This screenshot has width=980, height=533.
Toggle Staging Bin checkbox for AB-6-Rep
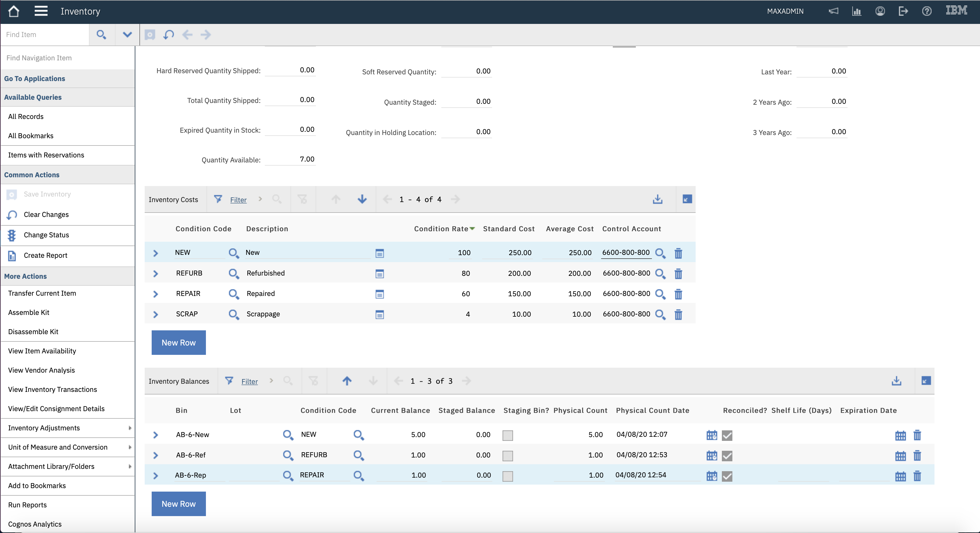coord(508,476)
